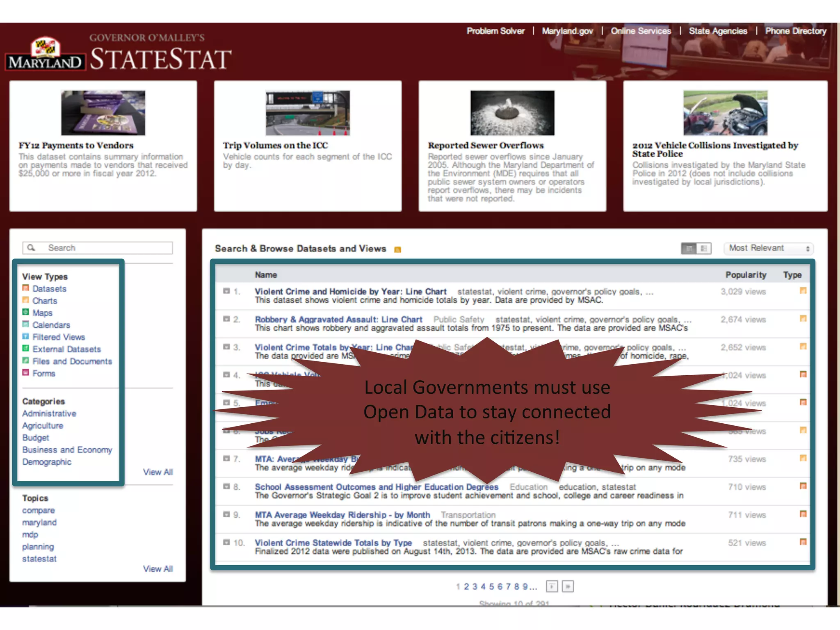Sort by the Popularity column header

tap(746, 275)
